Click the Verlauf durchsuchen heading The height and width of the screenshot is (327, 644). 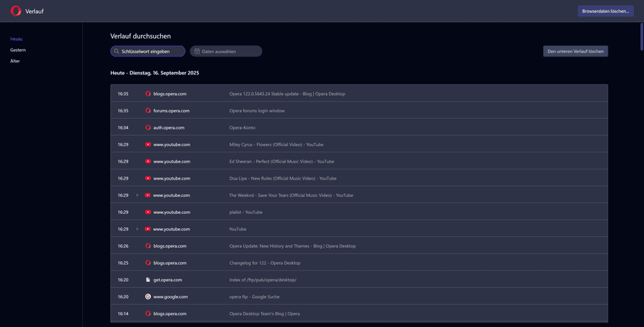[140, 36]
